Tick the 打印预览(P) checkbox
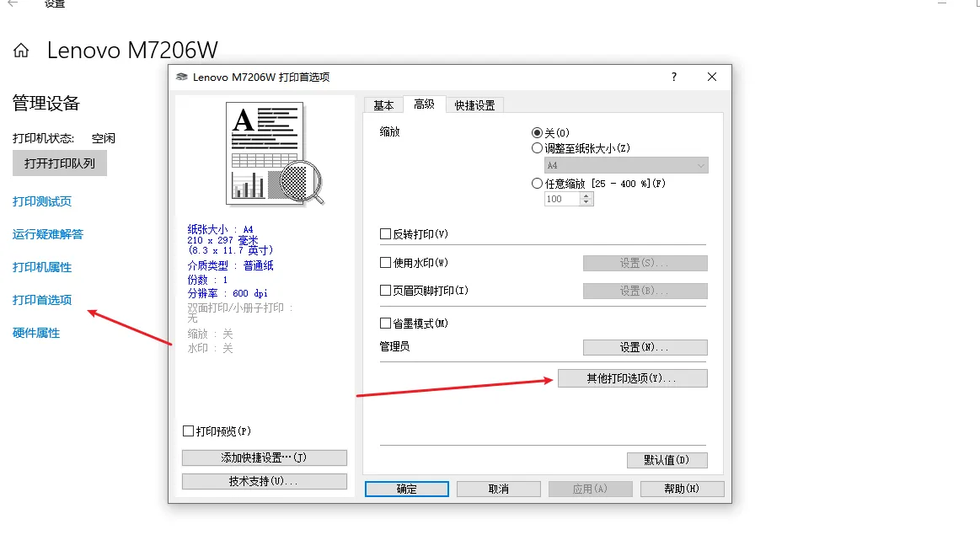Image resolution: width=980 pixels, height=551 pixels. point(188,431)
